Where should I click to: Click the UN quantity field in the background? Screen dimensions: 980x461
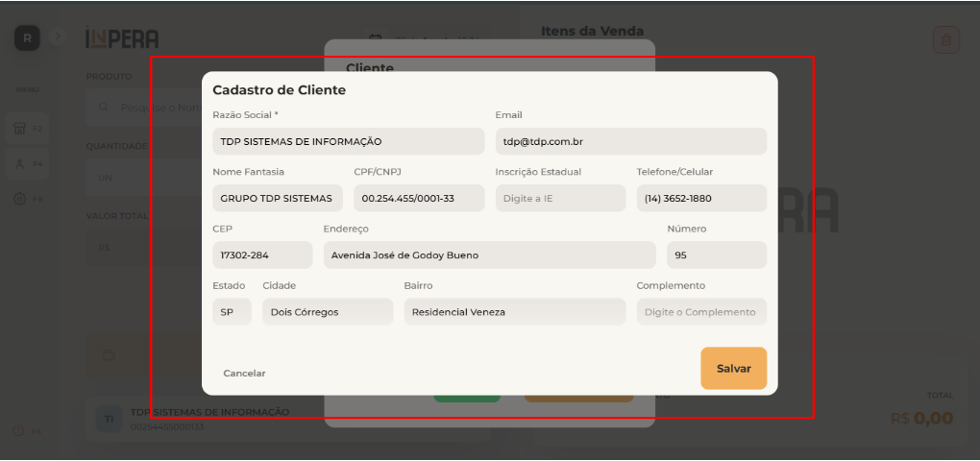coord(144,178)
